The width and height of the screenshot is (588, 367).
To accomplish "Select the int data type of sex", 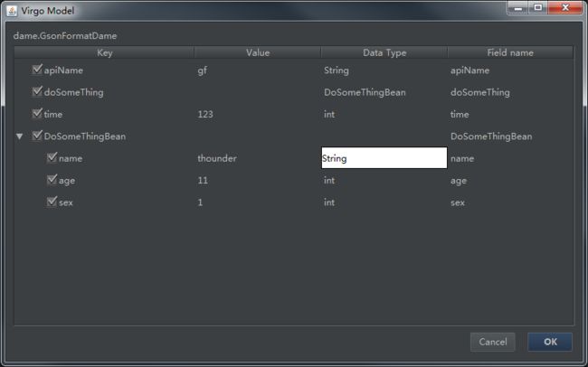I will pos(384,202).
